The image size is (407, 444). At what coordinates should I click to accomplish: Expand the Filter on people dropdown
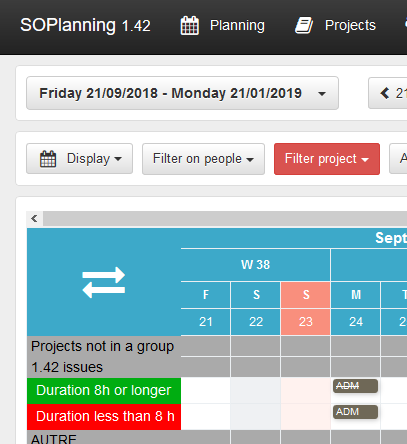click(203, 159)
